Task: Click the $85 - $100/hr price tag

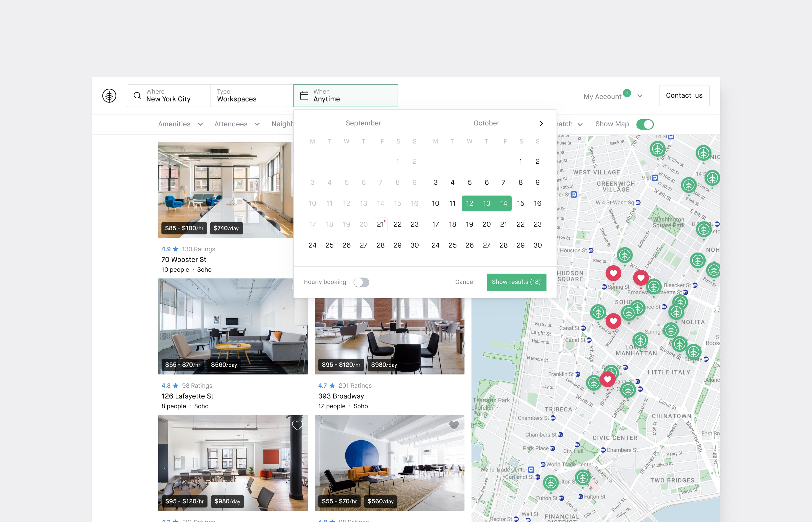Action: (184, 228)
